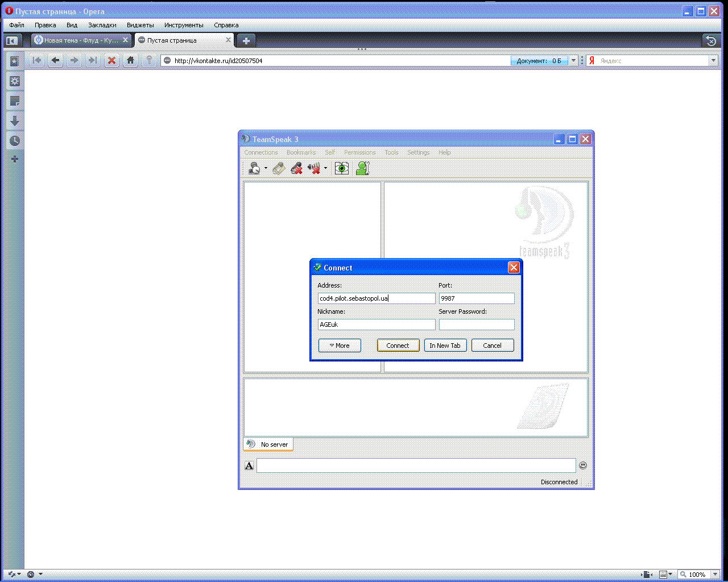Viewport: 728px width, 582px height.
Task: Open the TeamSpeak contacts wrench icon
Action: click(x=362, y=168)
